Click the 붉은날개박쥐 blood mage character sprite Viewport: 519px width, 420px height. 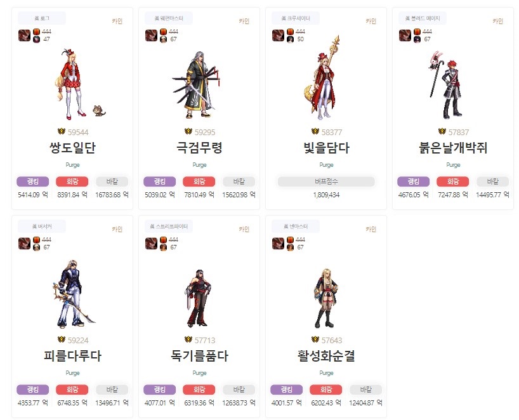pyautogui.click(x=445, y=85)
